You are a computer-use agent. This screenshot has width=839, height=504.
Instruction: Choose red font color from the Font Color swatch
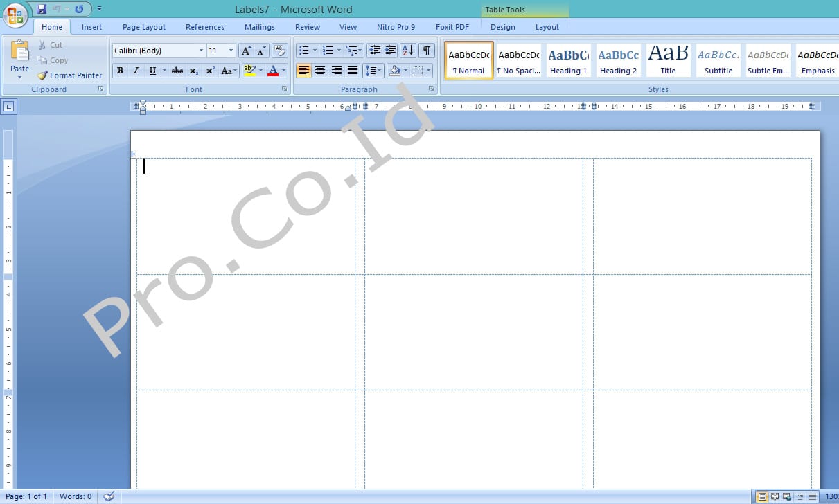[274, 71]
